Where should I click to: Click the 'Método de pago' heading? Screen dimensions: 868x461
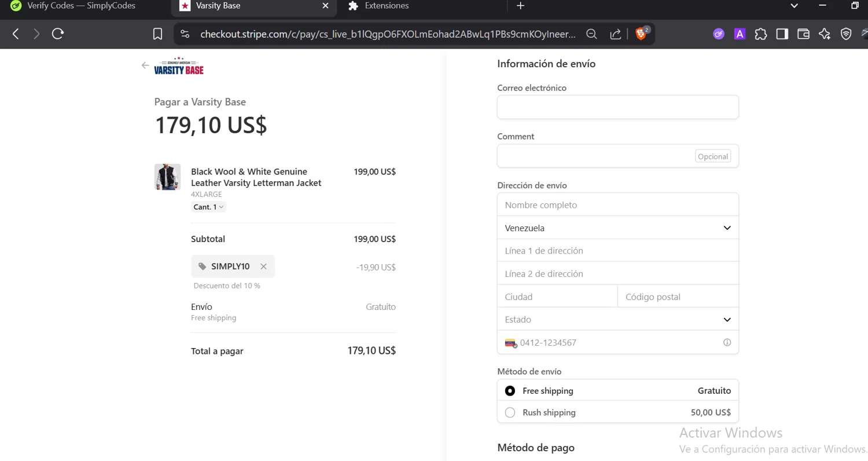pos(536,448)
